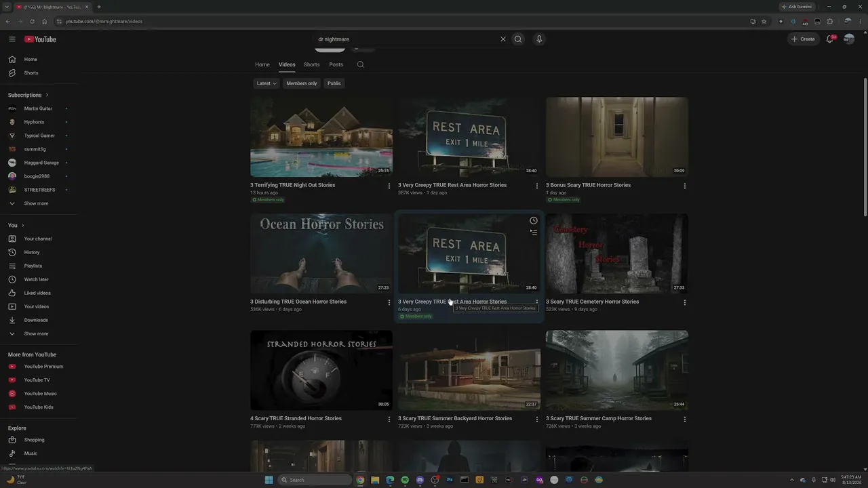Open the Chrome extensions puzzle icon
Viewport: 868px width, 488px height.
(x=829, y=21)
